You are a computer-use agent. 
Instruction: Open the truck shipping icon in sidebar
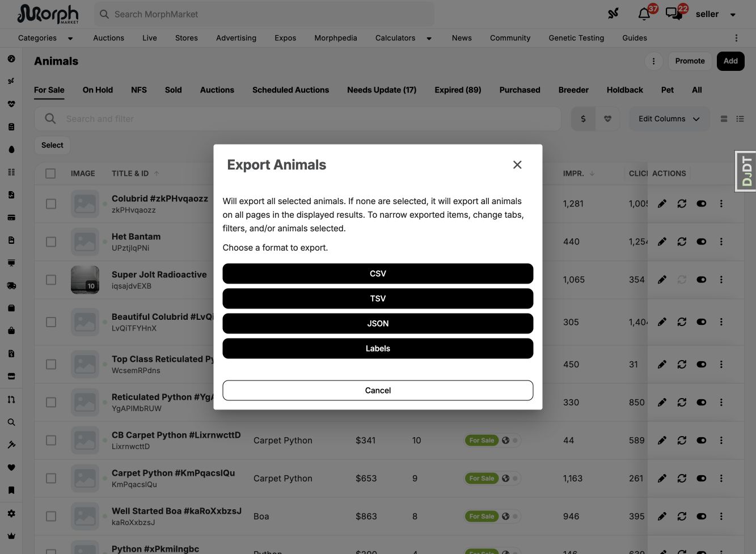coord(11,286)
